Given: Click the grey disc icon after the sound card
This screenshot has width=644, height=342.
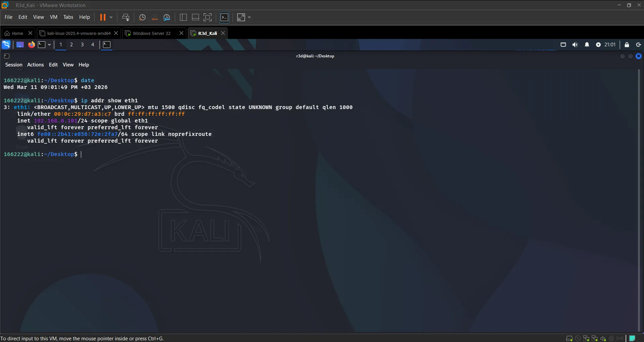Looking at the screenshot, I should click(611, 338).
